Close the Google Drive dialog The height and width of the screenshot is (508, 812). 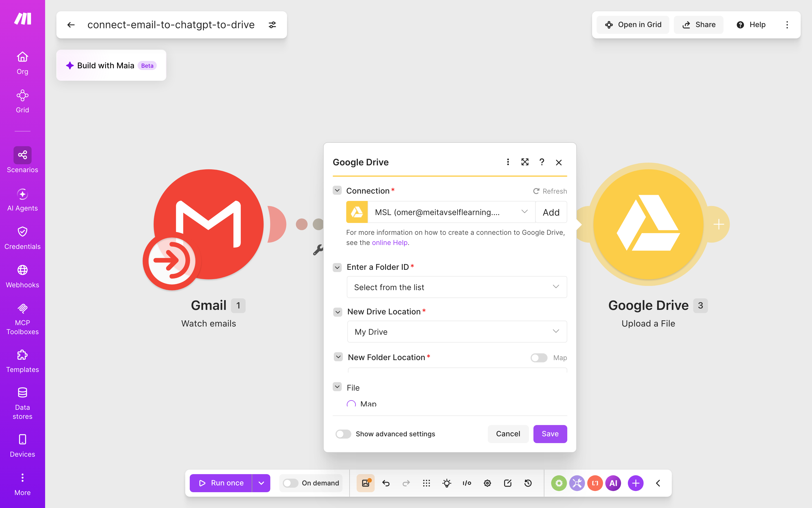[559, 163]
